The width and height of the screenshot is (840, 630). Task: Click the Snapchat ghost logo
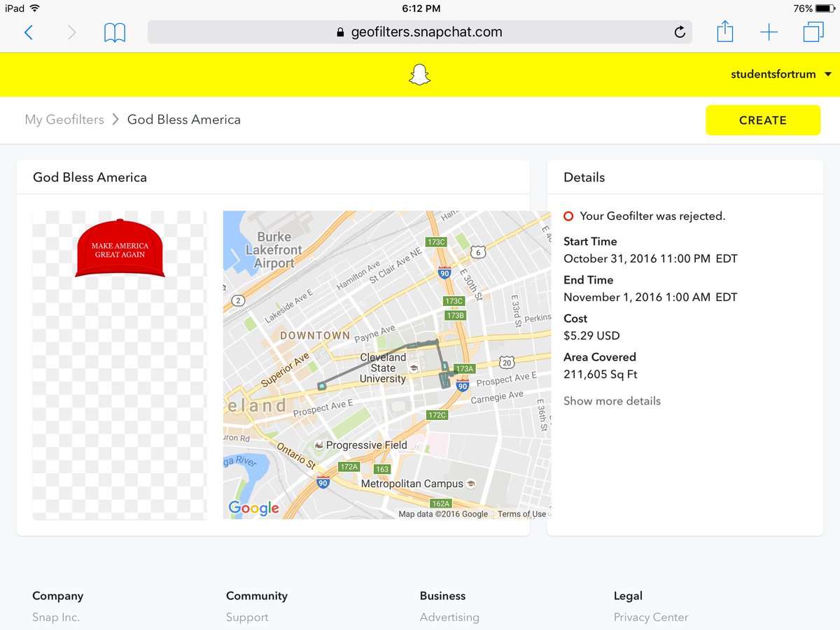pyautogui.click(x=419, y=74)
